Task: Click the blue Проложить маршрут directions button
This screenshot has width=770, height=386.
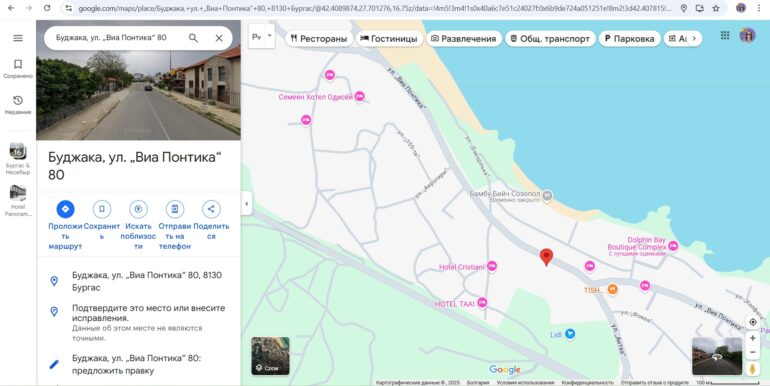Action: click(x=65, y=209)
